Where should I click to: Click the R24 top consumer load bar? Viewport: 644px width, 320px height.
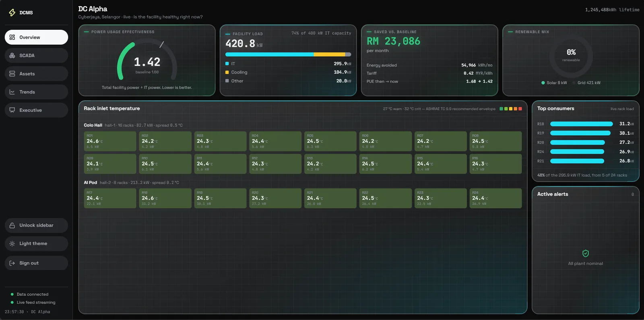coord(577,152)
